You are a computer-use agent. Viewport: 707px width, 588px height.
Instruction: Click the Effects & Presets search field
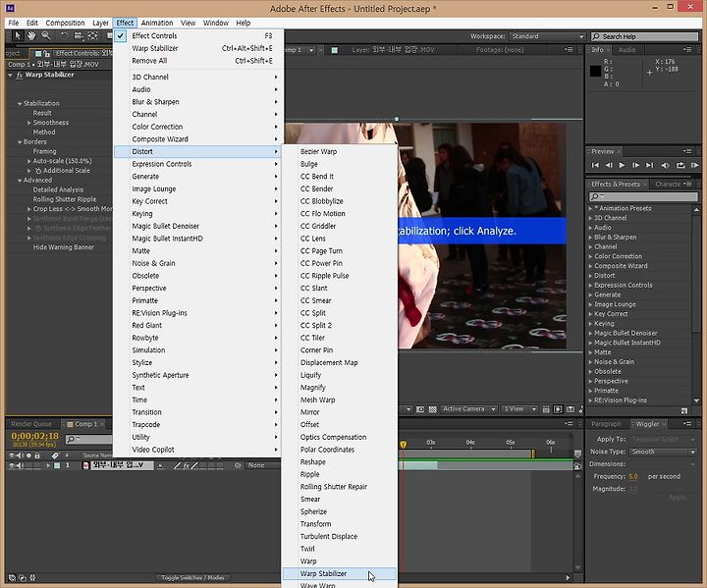(643, 196)
